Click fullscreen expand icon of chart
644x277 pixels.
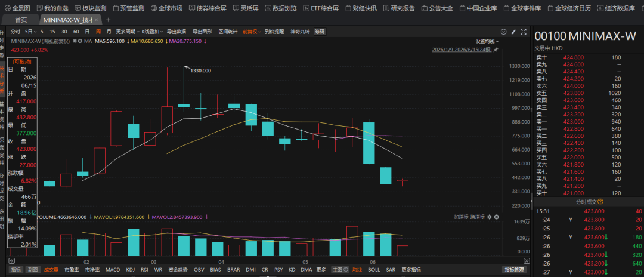[x=524, y=32]
